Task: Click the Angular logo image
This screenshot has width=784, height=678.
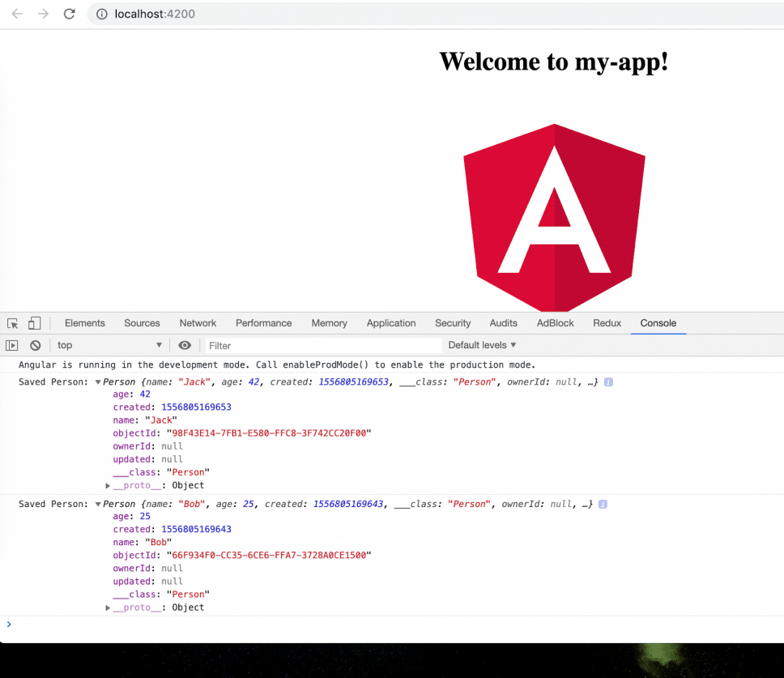Action: 554,218
